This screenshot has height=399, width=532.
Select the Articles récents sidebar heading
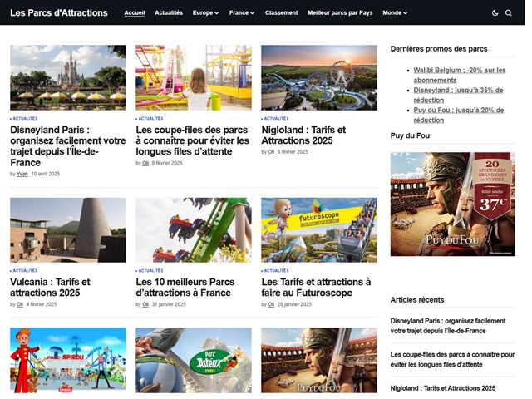(x=417, y=300)
